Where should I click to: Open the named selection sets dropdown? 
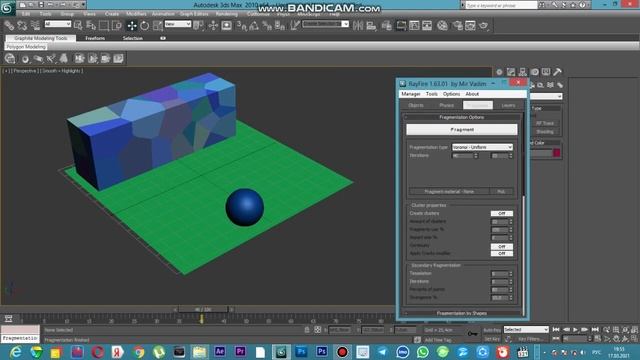[x=325, y=24]
